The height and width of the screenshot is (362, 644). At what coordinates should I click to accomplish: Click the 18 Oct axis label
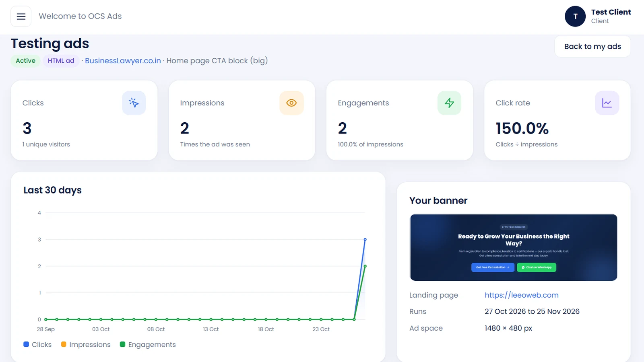point(266,329)
